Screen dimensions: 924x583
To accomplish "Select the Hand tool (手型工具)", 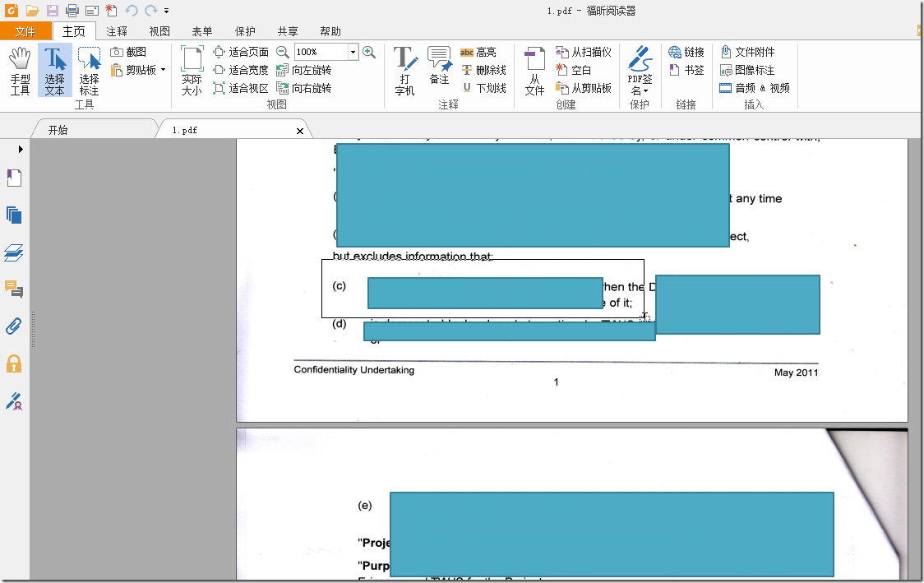I will (20, 71).
